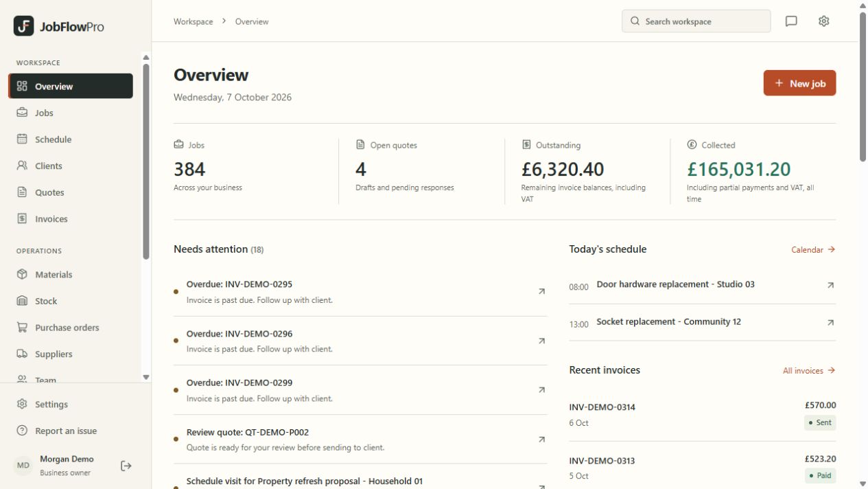This screenshot has height=489, width=868.
Task: Open arrow for Overdue INV-DEMO-0295
Action: (x=541, y=292)
